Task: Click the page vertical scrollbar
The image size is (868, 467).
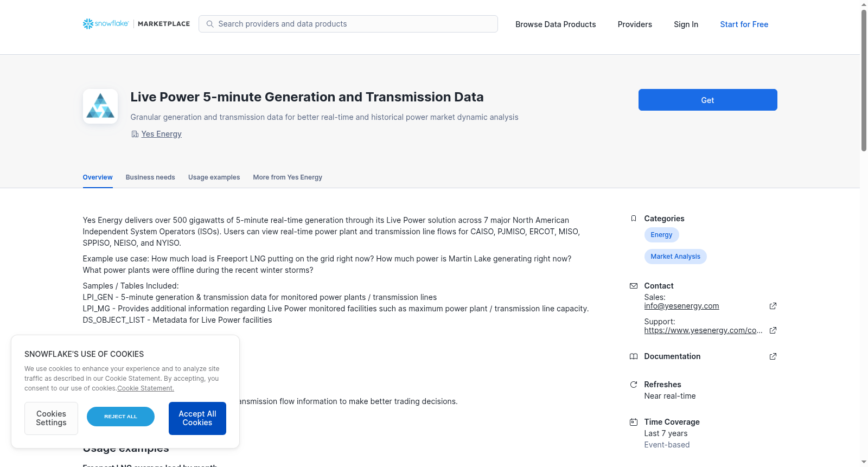Action: 864,81
